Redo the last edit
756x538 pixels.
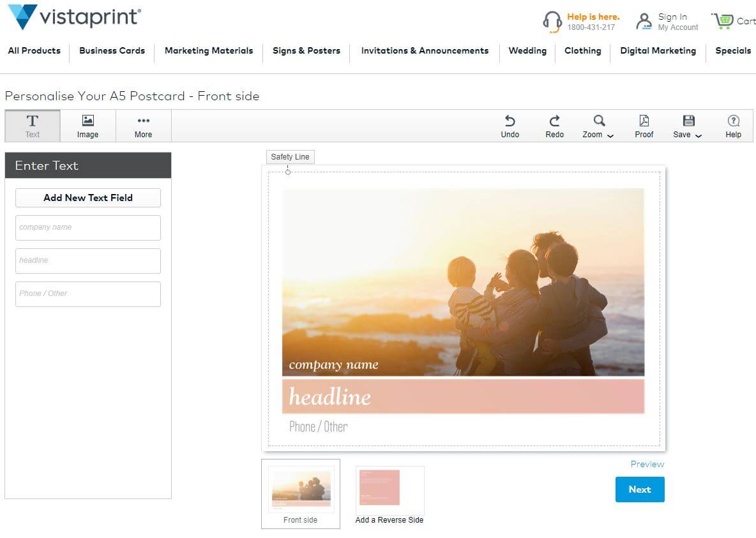(x=554, y=126)
